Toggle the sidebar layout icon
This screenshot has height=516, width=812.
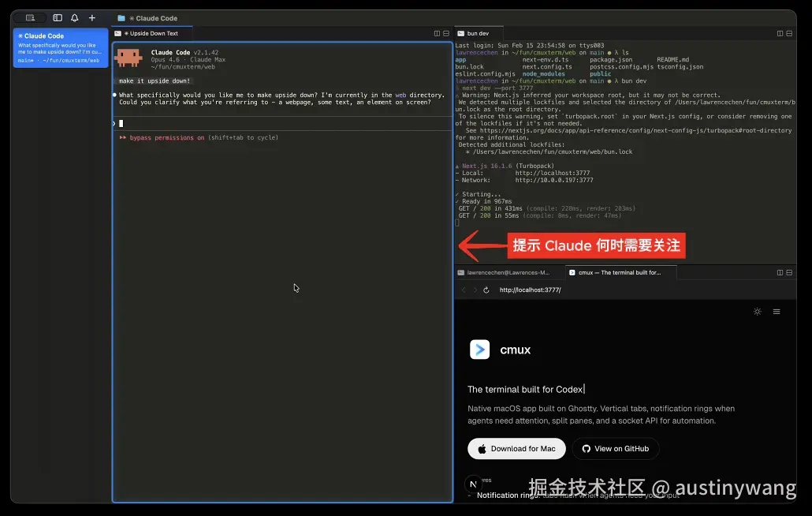[x=58, y=17]
